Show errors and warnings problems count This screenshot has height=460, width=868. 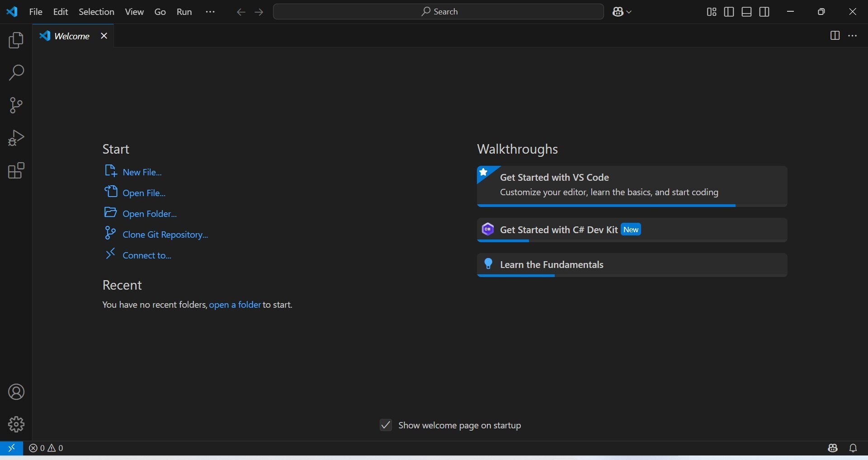[x=46, y=448]
